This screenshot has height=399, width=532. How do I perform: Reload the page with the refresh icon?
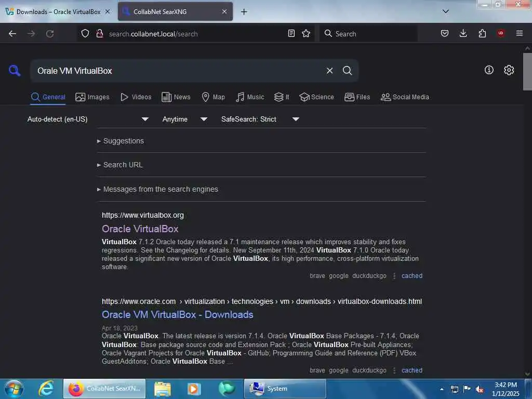(x=50, y=34)
